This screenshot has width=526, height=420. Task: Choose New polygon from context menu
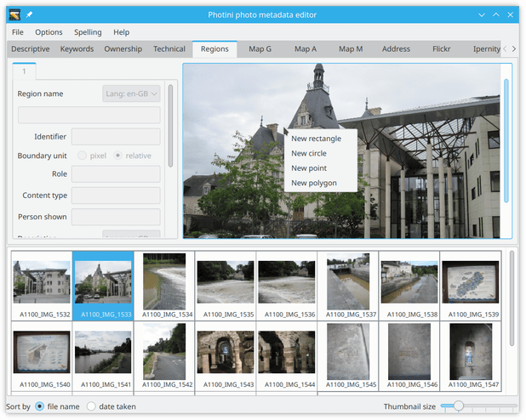tap(320, 183)
